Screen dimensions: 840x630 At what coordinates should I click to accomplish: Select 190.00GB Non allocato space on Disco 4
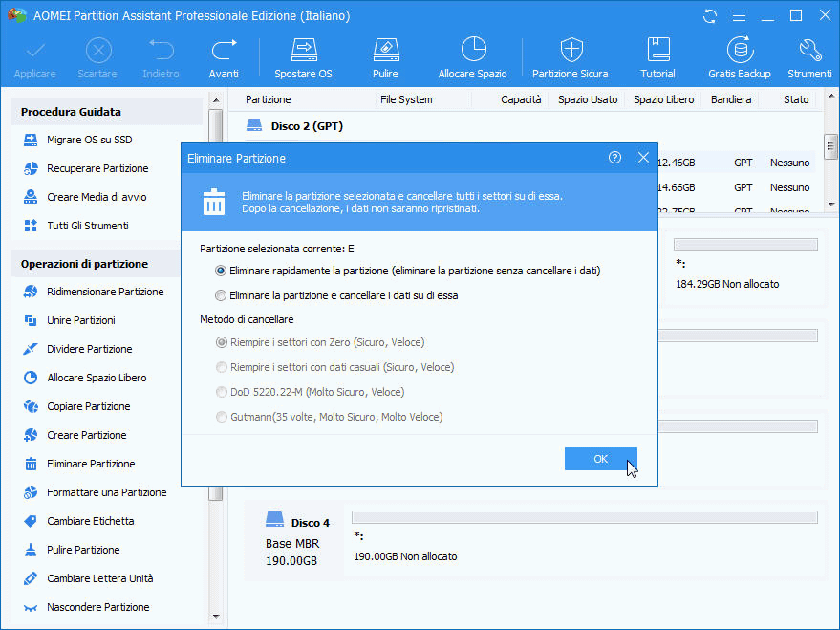pyautogui.click(x=405, y=556)
